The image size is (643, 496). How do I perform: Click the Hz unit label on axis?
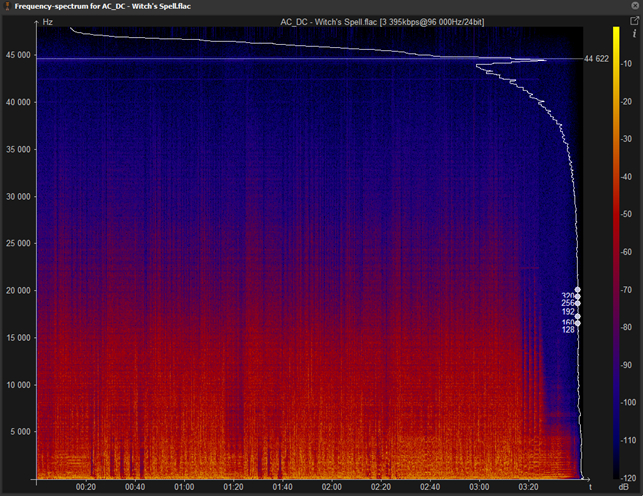tap(48, 22)
